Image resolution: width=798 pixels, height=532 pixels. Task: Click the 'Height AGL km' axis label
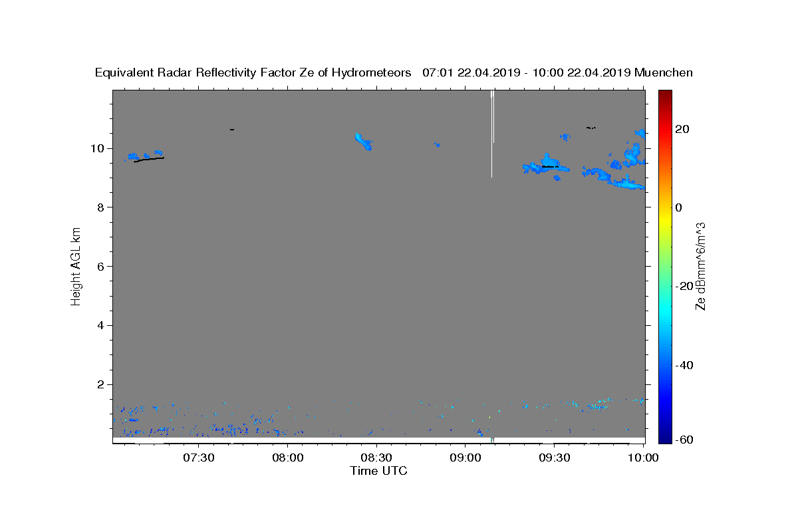[x=76, y=267]
